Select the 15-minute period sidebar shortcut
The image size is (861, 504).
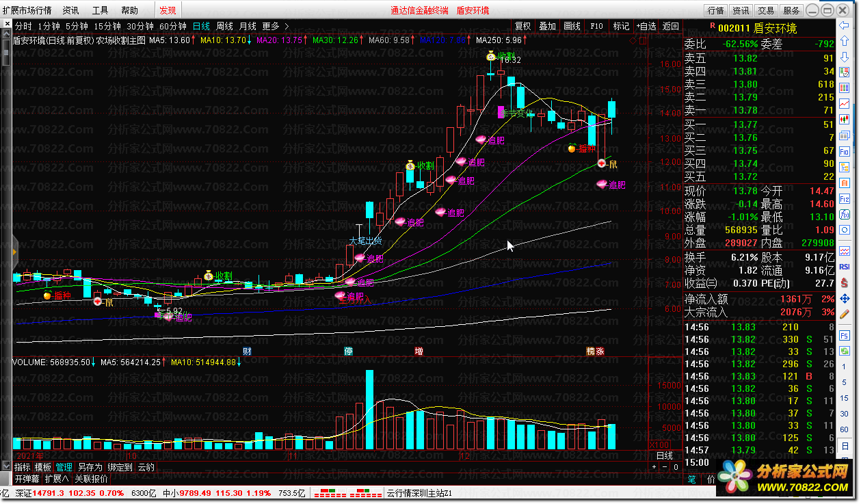[844, 397]
